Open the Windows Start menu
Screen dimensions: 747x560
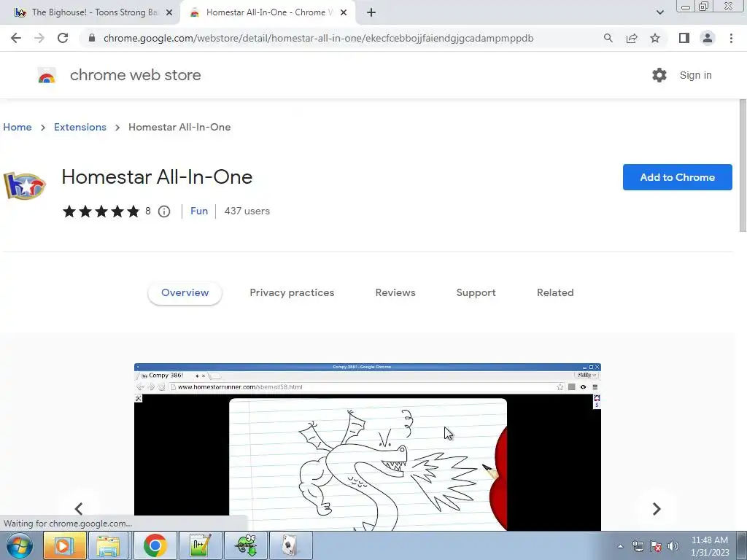click(x=19, y=545)
